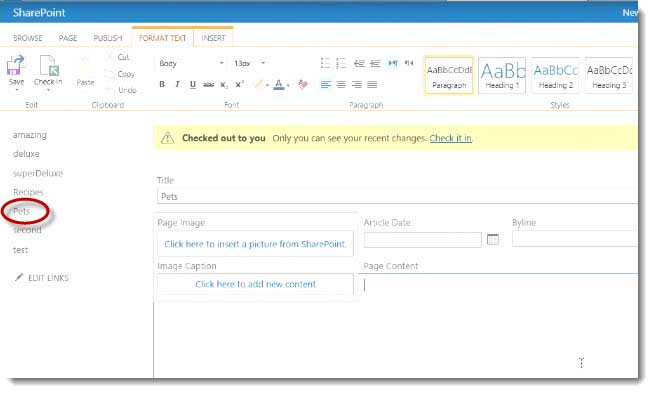Apply the font color A button
This screenshot has height=393, width=653.
click(279, 85)
